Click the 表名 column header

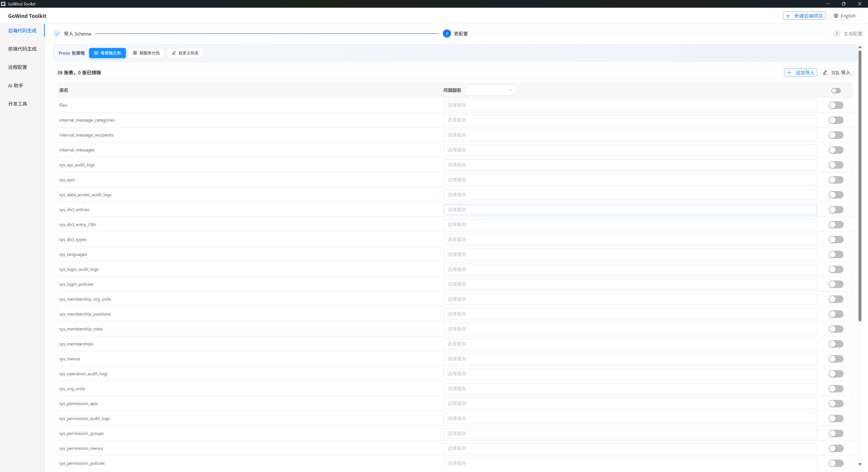(64, 90)
